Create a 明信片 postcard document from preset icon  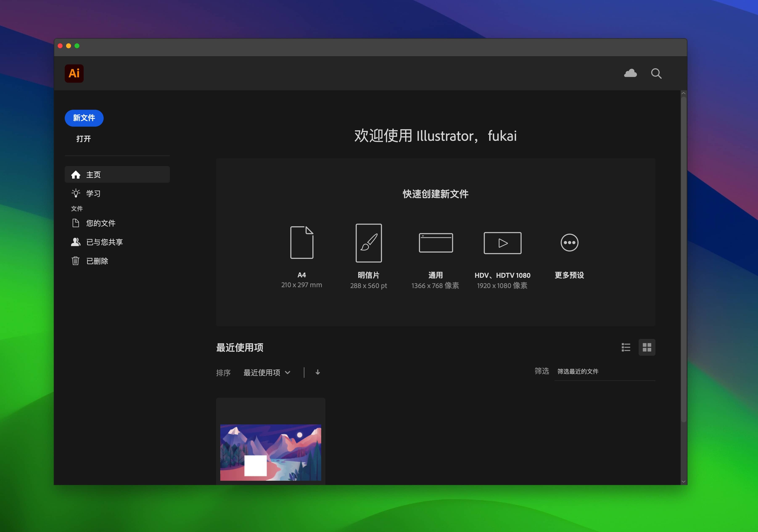click(x=368, y=243)
